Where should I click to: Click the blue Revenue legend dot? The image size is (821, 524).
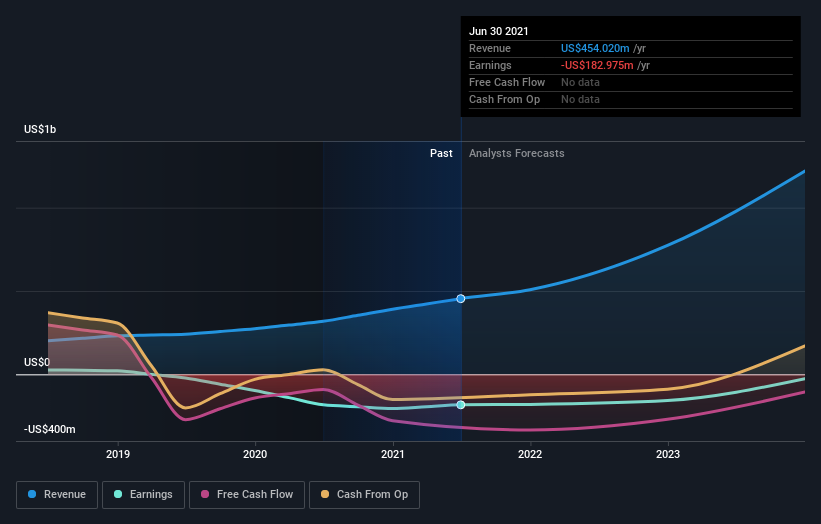click(x=32, y=494)
